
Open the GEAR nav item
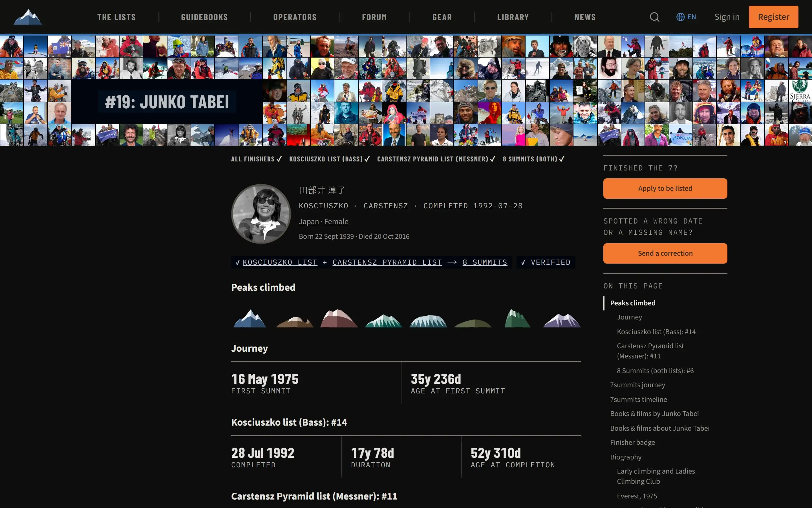442,17
